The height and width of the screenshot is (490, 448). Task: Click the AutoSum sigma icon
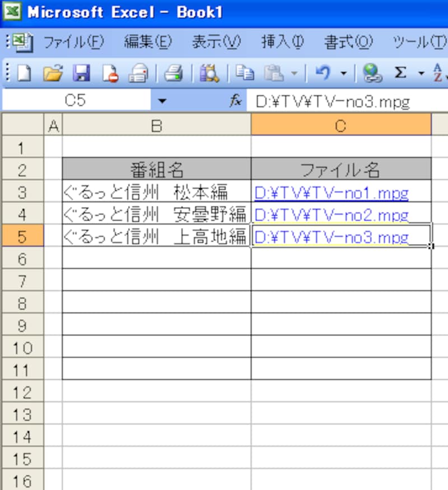click(400, 72)
